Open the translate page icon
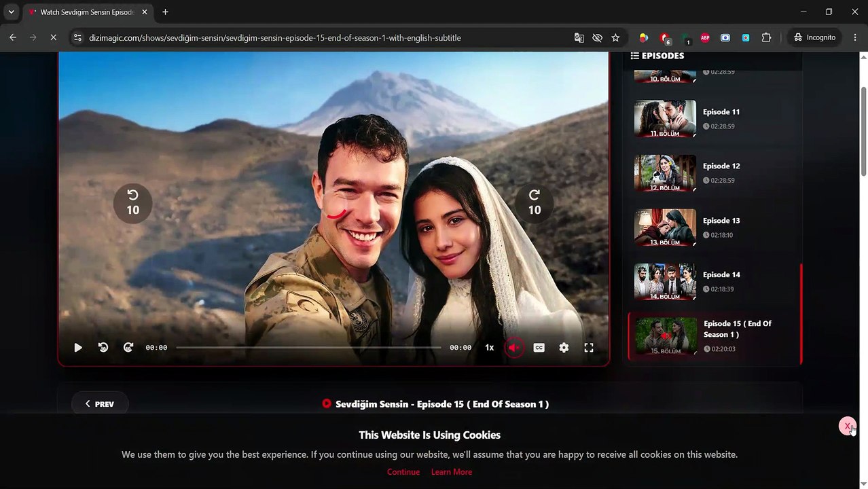Viewport: 868px width, 489px height. (x=579, y=37)
